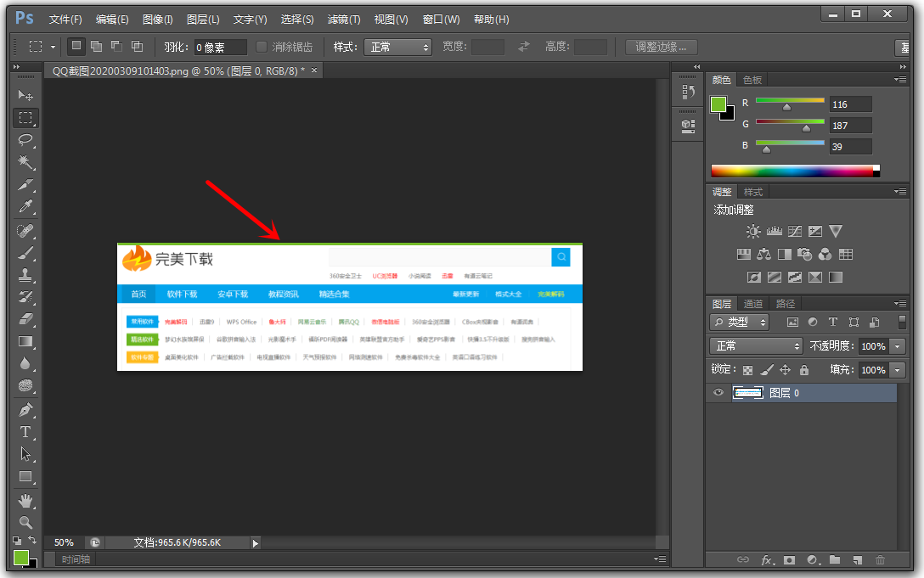Enable intersect with selection mode
This screenshot has width=924, height=578.
138,46
